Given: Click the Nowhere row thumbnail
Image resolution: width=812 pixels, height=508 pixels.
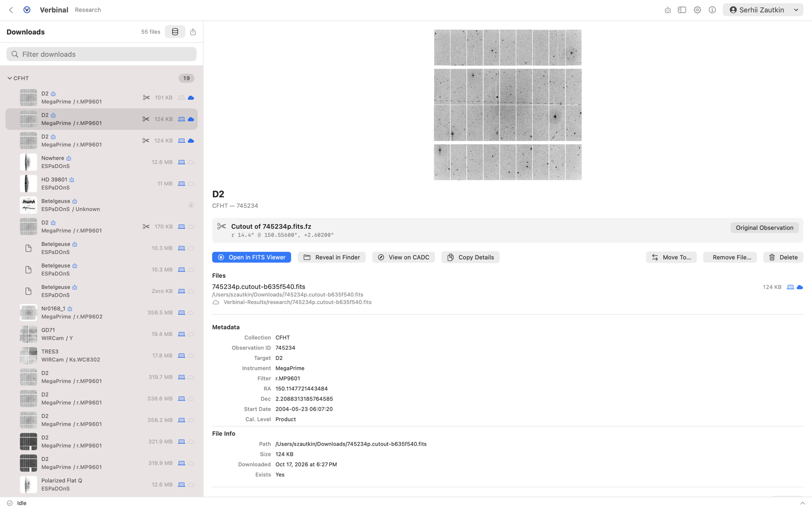Looking at the screenshot, I should tap(29, 162).
